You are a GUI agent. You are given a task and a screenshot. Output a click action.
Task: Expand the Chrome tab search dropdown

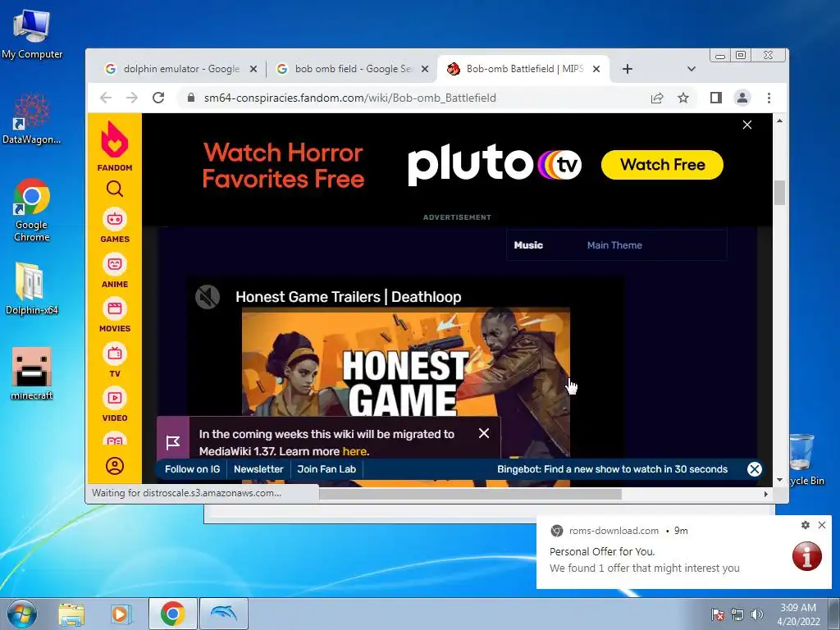(691, 69)
